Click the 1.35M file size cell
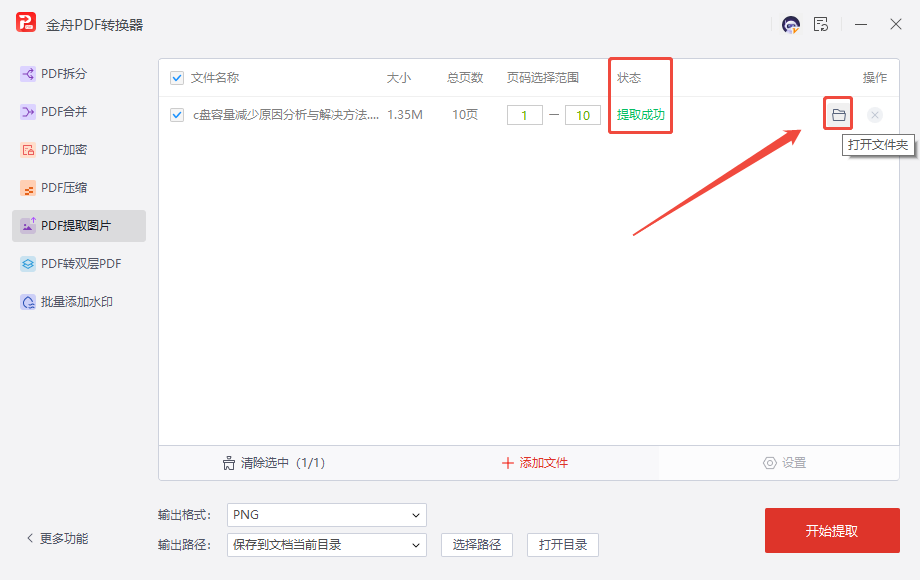Image resolution: width=920 pixels, height=580 pixels. pyautogui.click(x=405, y=115)
